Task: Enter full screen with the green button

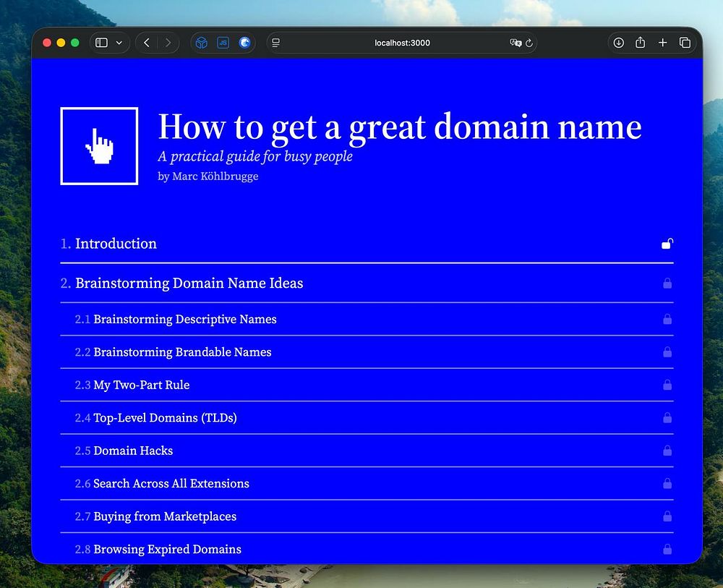Action: [x=74, y=43]
